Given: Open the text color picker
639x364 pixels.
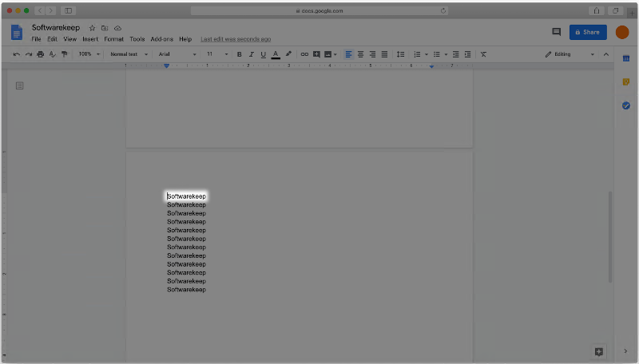Looking at the screenshot, I should (x=276, y=54).
